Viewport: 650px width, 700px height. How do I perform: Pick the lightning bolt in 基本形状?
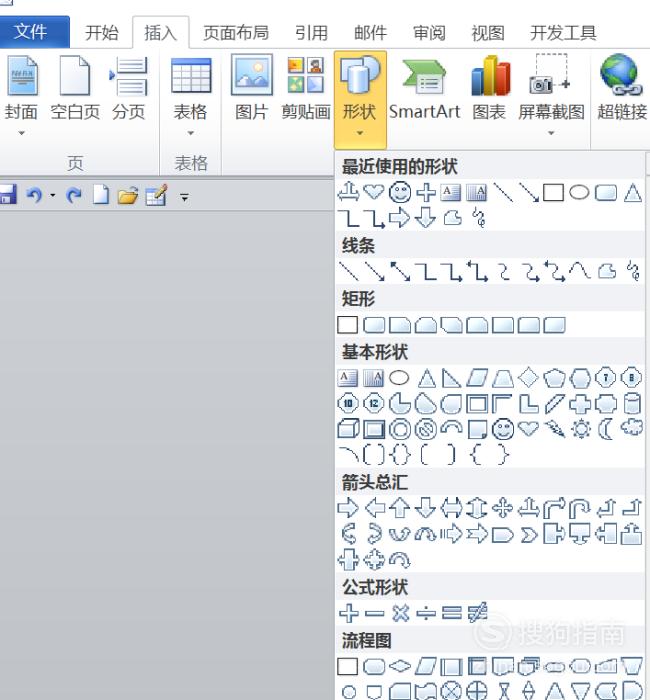(x=554, y=429)
